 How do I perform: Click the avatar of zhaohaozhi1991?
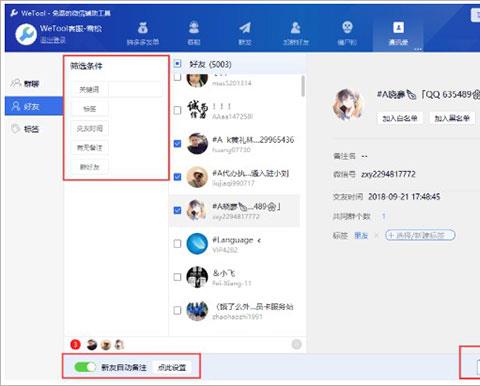pyautogui.click(x=197, y=310)
